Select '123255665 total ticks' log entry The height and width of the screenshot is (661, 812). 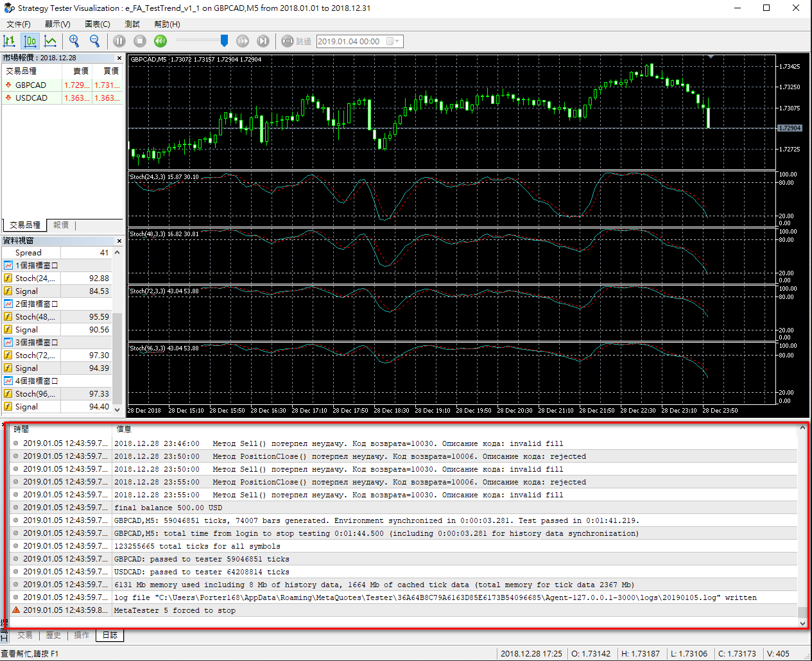404,545
